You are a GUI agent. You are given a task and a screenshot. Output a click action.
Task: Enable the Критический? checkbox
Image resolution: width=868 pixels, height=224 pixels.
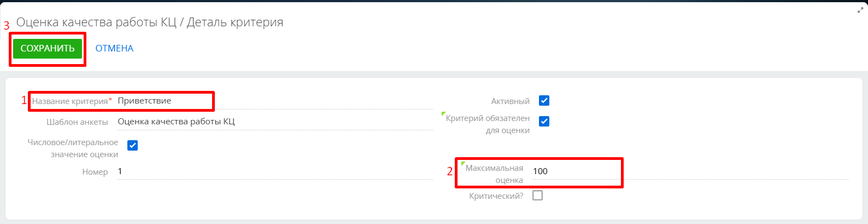click(x=538, y=196)
